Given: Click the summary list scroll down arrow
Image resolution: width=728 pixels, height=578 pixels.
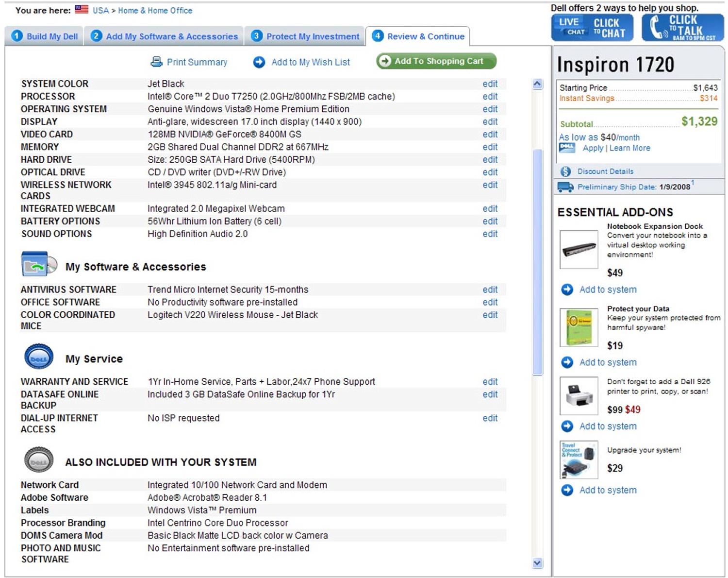Looking at the screenshot, I should [x=537, y=563].
